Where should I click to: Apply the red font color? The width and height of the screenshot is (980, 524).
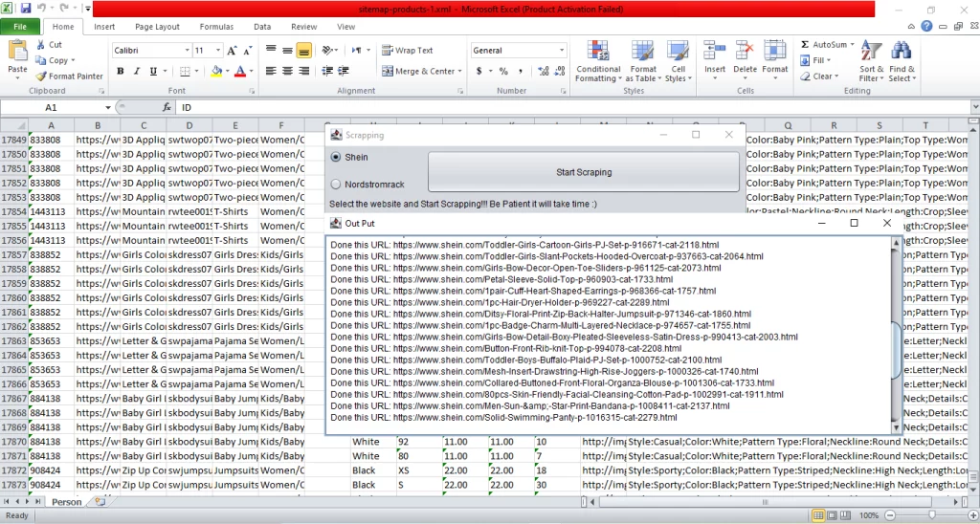pos(240,71)
